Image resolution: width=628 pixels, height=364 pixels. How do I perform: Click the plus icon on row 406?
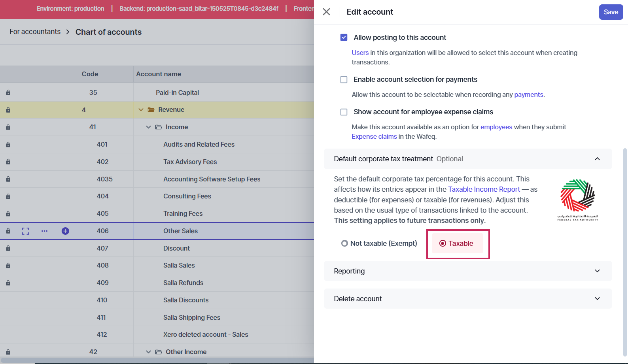pyautogui.click(x=65, y=231)
